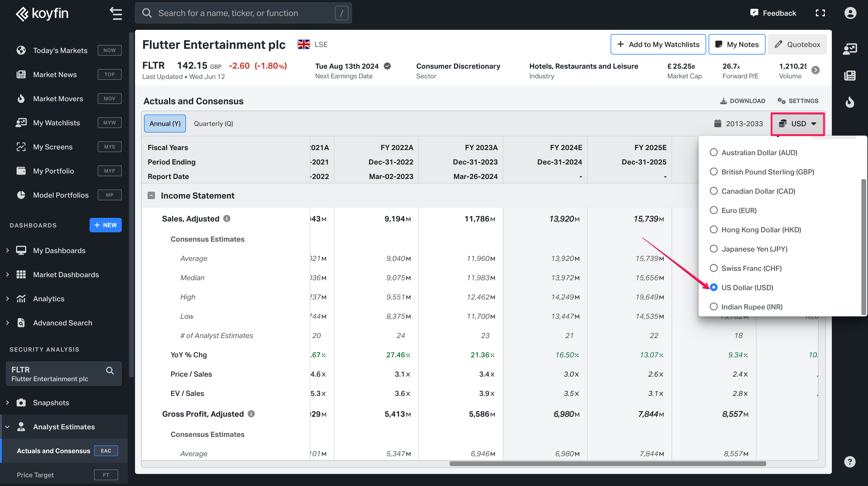Viewport: 868px width, 486px height.
Task: Click the fullscreen toggle icon
Action: coord(820,13)
